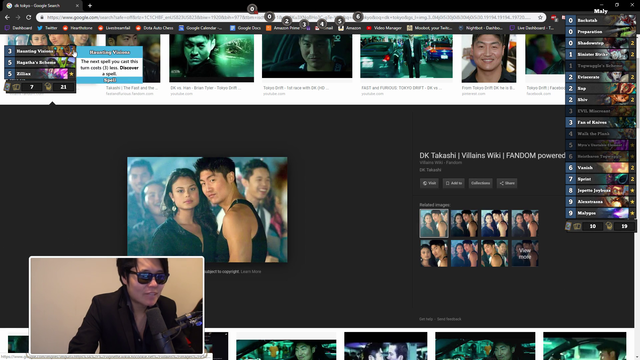
Task: Click the Get help link
Action: click(426, 319)
